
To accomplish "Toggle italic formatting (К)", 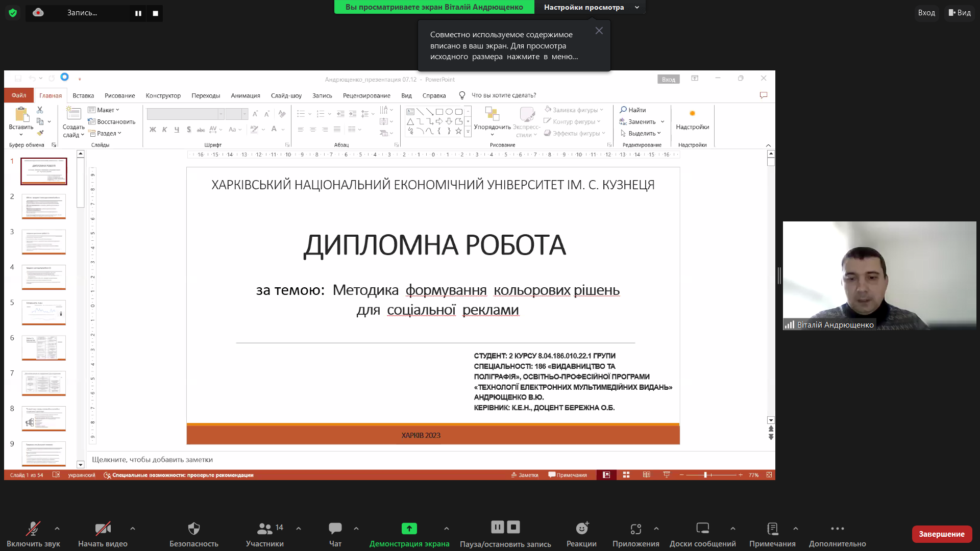I will click(164, 130).
